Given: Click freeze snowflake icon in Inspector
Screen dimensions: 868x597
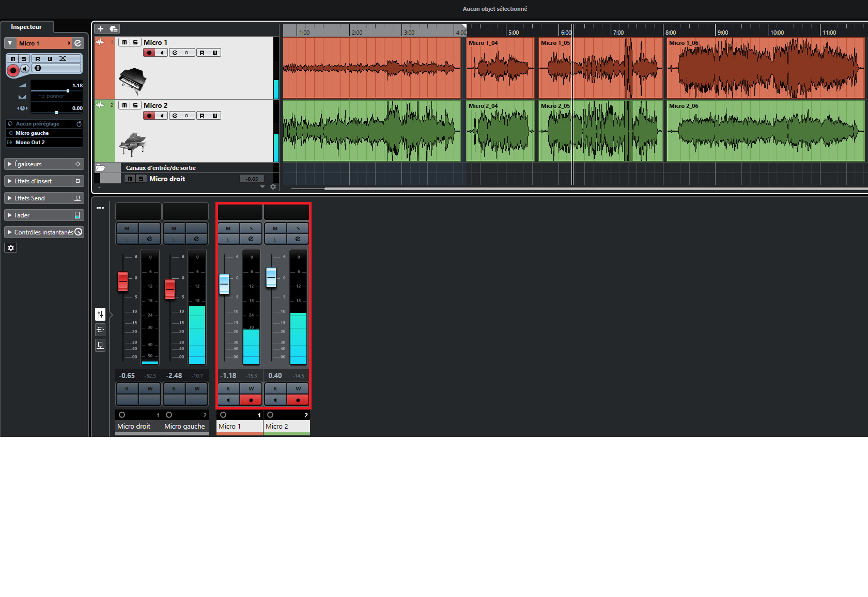Looking at the screenshot, I should (x=38, y=68).
